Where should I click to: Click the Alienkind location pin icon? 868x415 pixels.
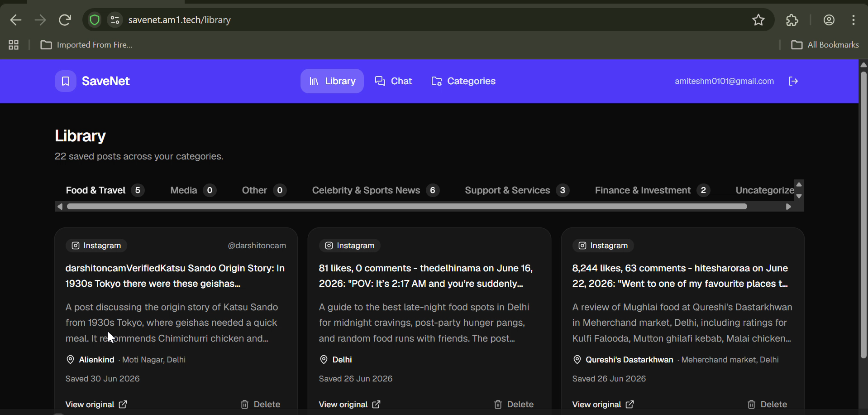70,360
